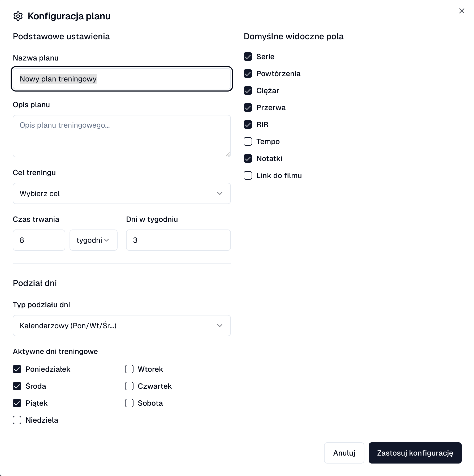Disable the Serie visible field

click(248, 57)
